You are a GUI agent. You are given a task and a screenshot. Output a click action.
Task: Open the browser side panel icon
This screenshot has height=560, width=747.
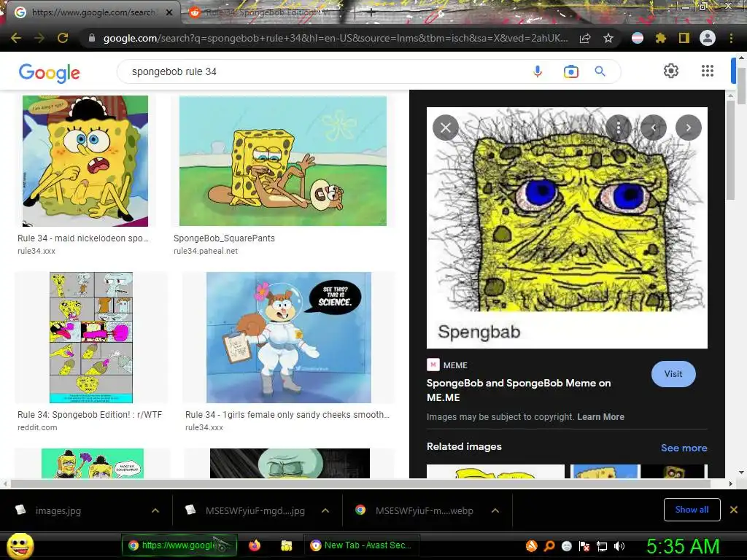(x=684, y=38)
